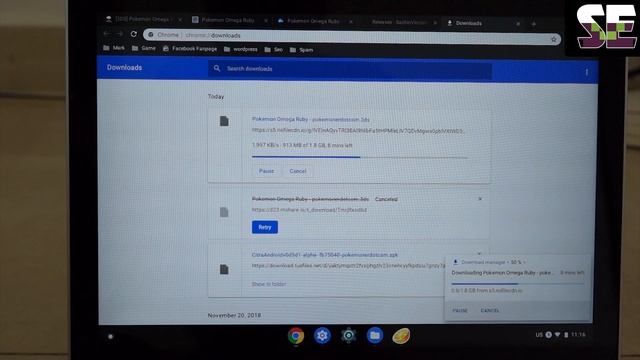The width and height of the screenshot is (640, 360).
Task: Open the canceled download's source URL
Action: pyautogui.click(x=309, y=210)
